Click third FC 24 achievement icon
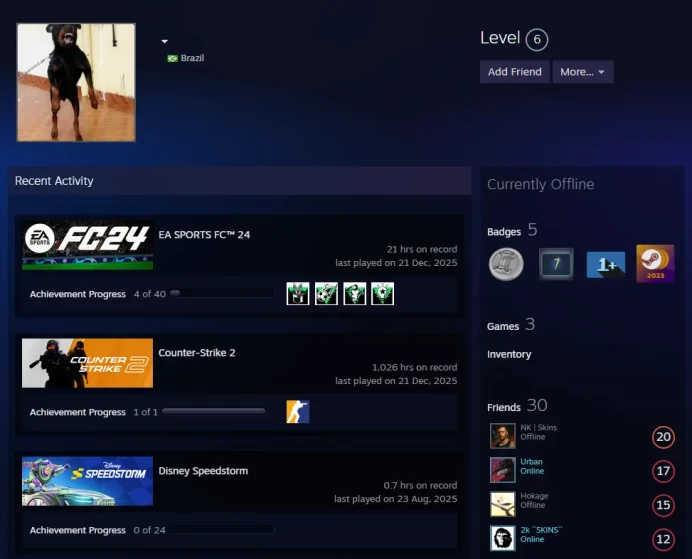 [x=354, y=294]
